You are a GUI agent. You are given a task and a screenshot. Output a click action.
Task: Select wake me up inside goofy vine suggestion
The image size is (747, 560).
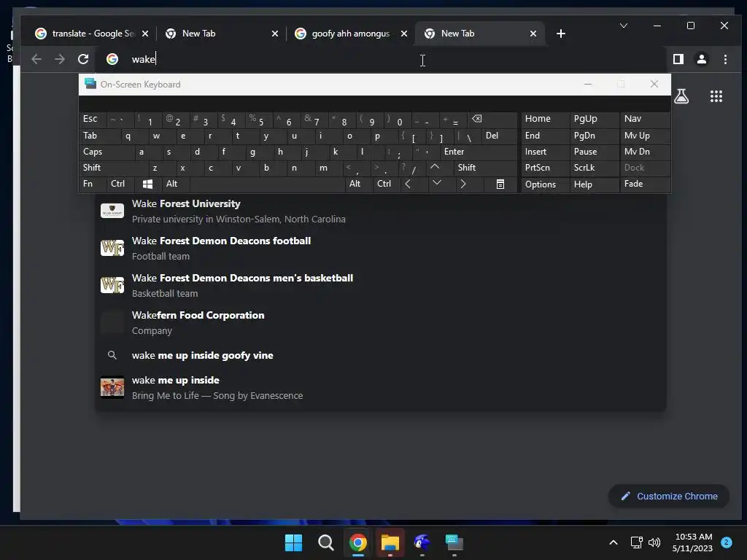tap(380, 355)
